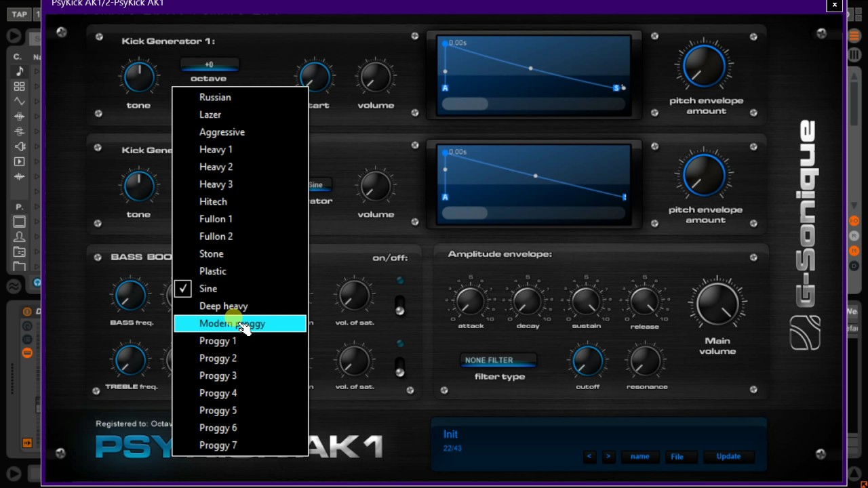Open the Audio Effects category in browser
Viewport: 868px width, 488px height.
click(19, 116)
